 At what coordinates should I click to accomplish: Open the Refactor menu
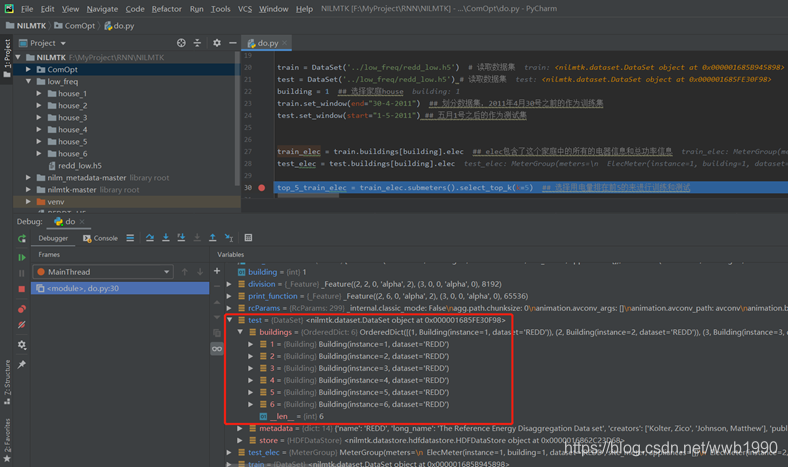click(166, 9)
